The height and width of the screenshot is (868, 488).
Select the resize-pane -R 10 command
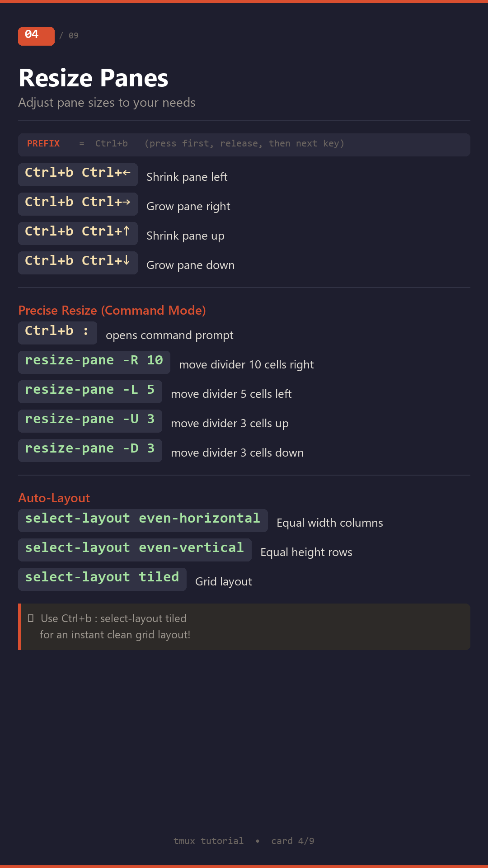point(94,362)
